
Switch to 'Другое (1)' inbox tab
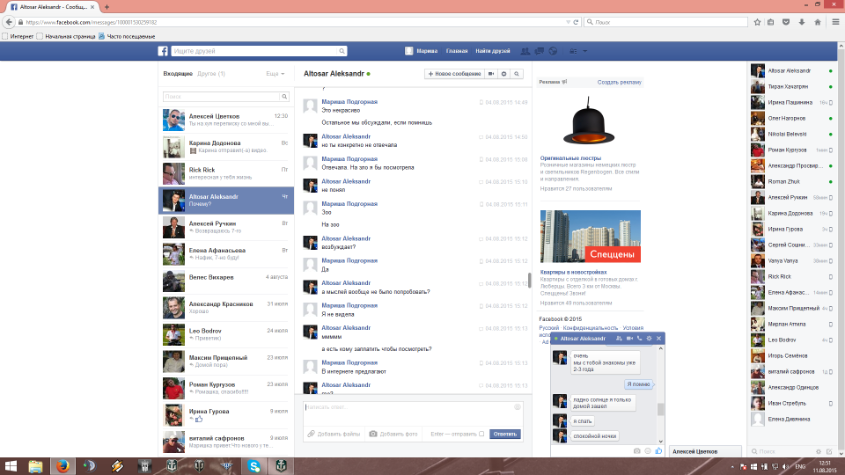[x=211, y=74]
